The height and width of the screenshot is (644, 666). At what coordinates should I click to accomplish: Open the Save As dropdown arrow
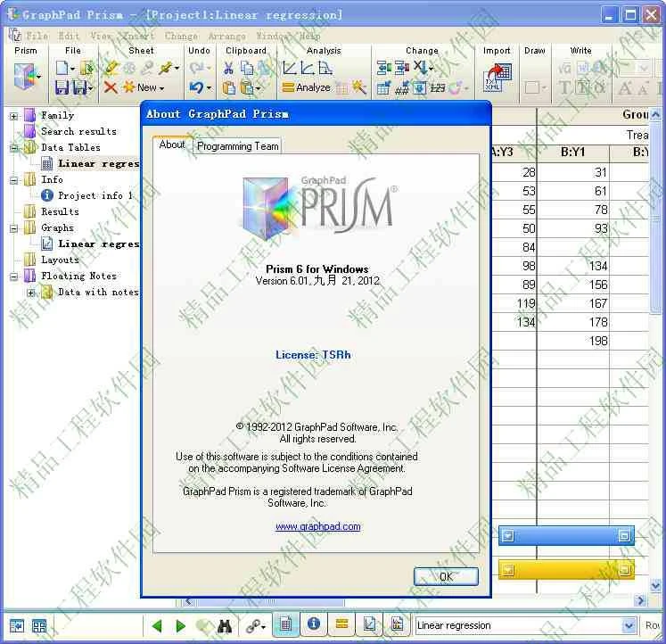pyautogui.click(x=91, y=88)
